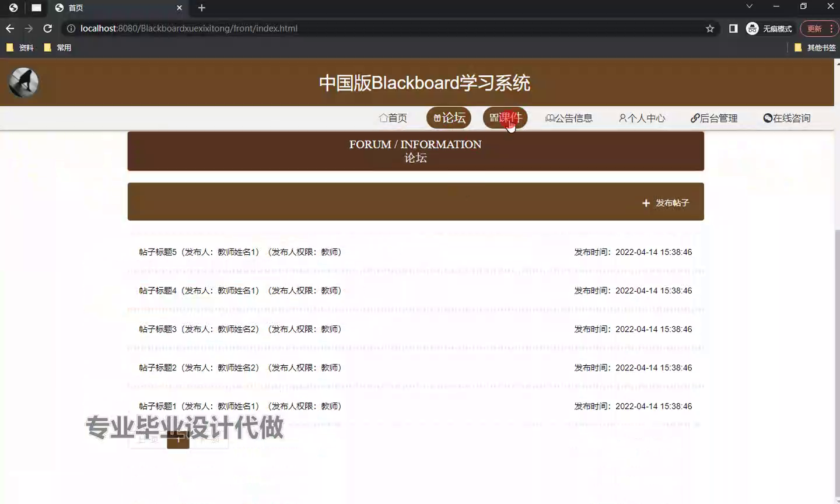Open a new browser tab
The height and width of the screenshot is (504, 840).
pos(202,8)
